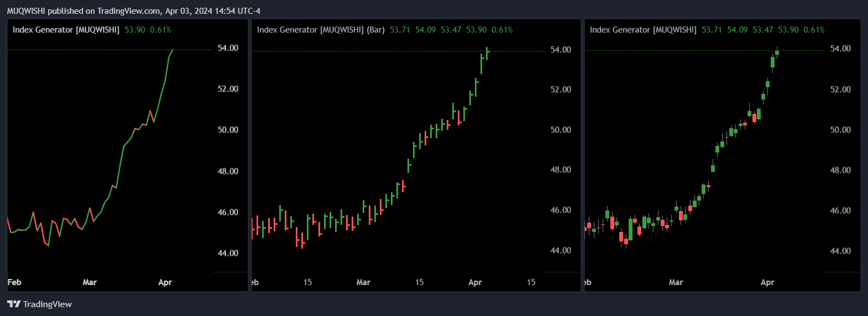Click the Feb label on the line chart time axis
Viewport: 868px width, 316px height.
[14, 282]
